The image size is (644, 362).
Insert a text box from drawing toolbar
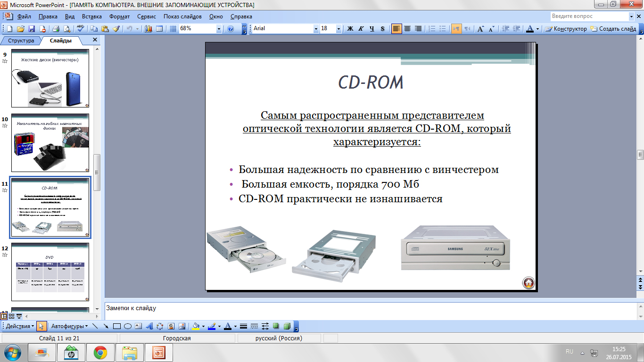pos(138,326)
